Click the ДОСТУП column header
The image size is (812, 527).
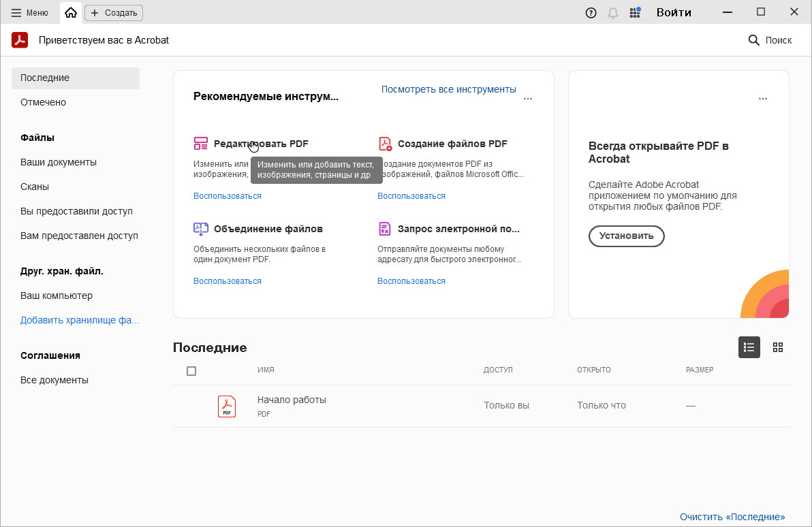[x=498, y=370]
